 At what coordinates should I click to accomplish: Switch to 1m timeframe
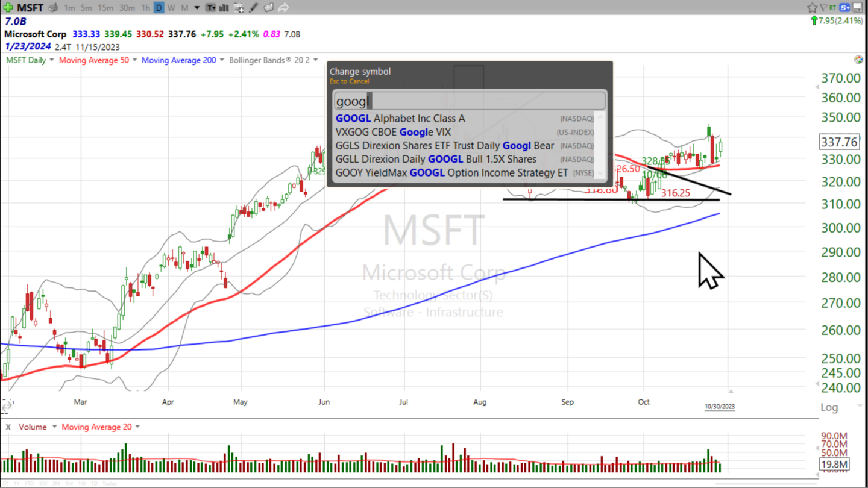pyautogui.click(x=69, y=8)
